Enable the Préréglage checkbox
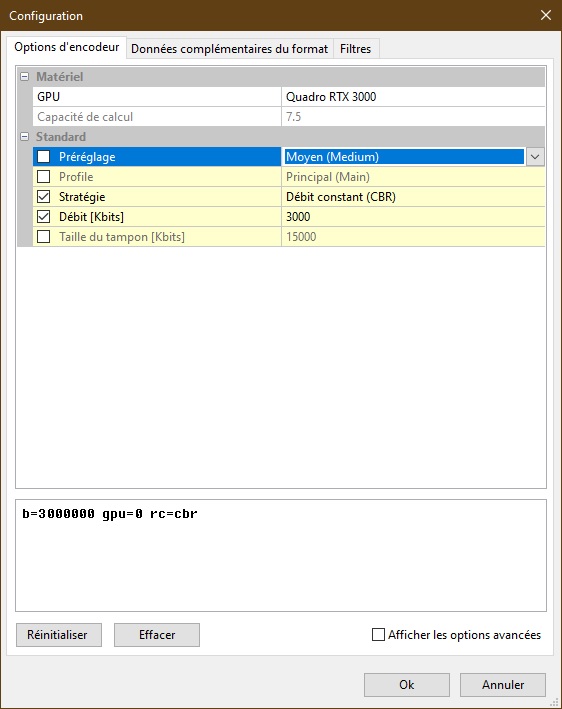Screen dimensions: 562x709 pyautogui.click(x=43, y=157)
